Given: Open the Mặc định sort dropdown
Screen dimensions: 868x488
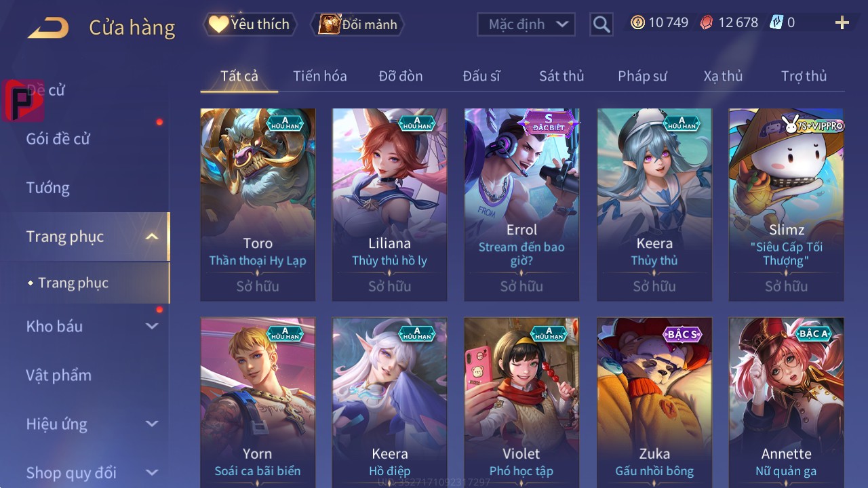Looking at the screenshot, I should coord(526,24).
